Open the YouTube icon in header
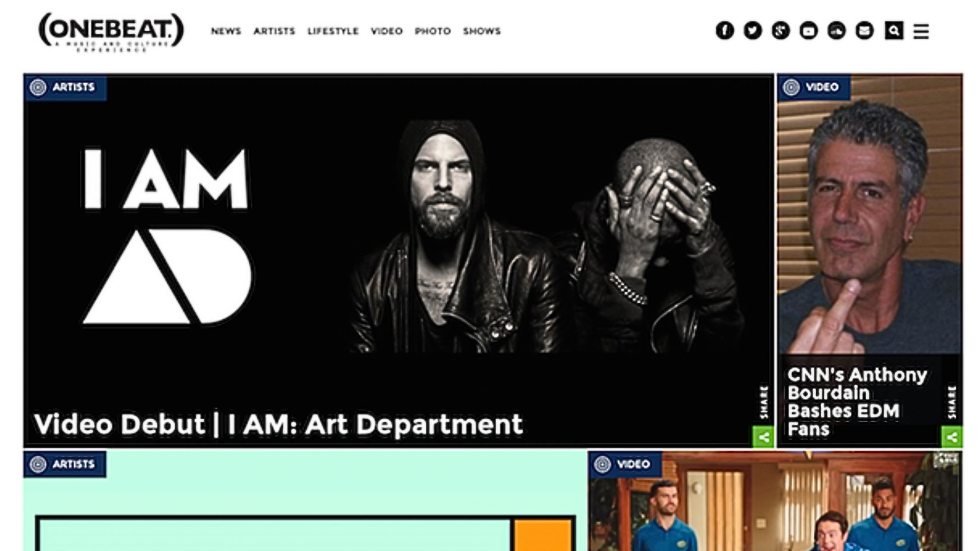 (x=808, y=31)
